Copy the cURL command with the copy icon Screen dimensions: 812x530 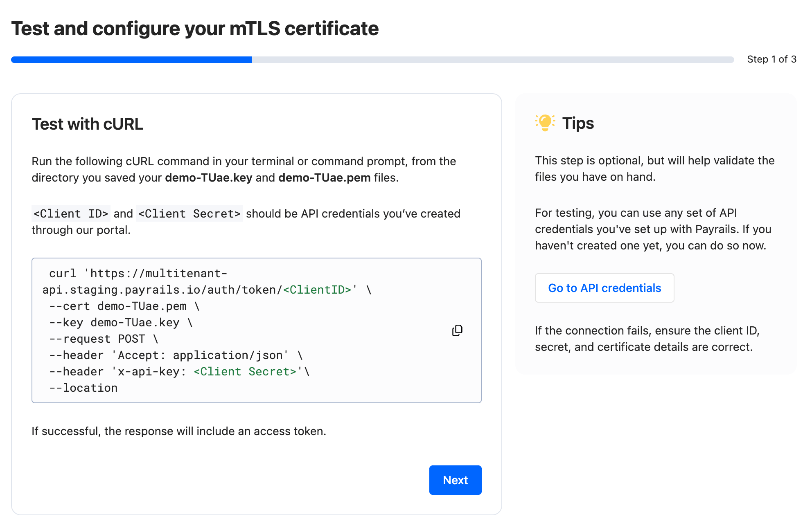[x=457, y=330]
